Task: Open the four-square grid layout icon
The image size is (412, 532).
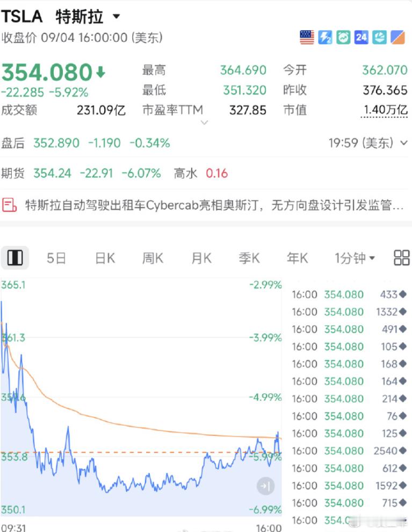Action: (401, 258)
